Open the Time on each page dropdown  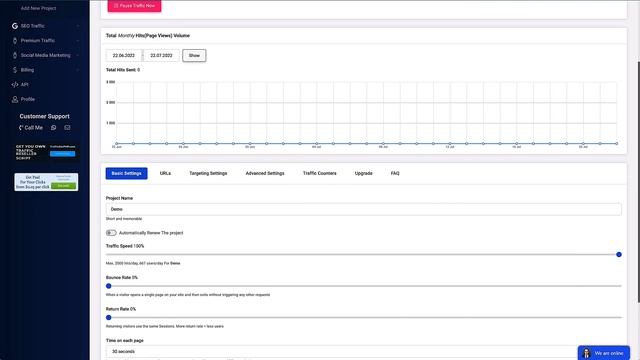pos(363,351)
